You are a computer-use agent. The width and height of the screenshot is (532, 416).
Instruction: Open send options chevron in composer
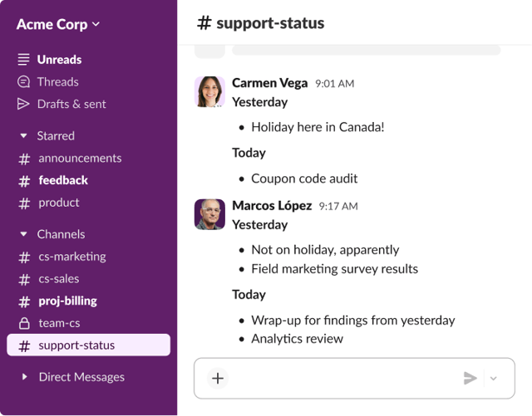click(493, 378)
